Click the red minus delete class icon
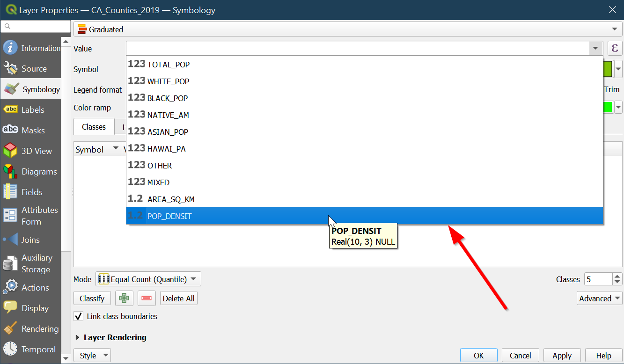 [x=147, y=298]
